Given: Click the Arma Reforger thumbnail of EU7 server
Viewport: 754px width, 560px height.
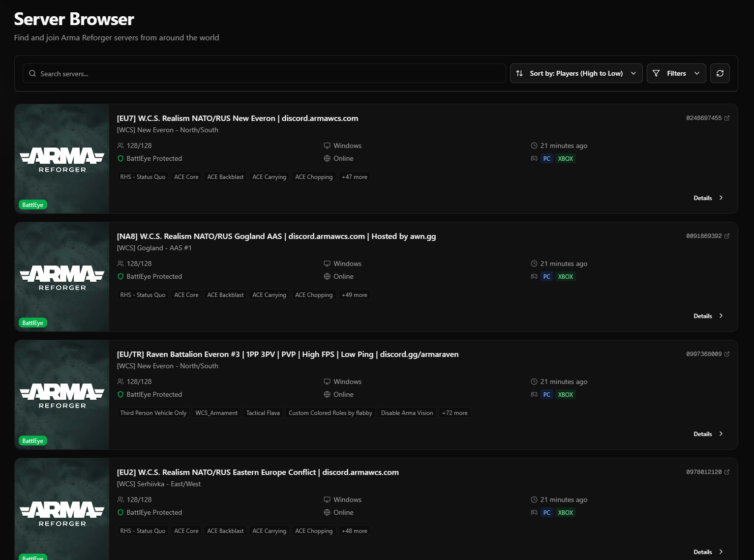Looking at the screenshot, I should pyautogui.click(x=62, y=159).
